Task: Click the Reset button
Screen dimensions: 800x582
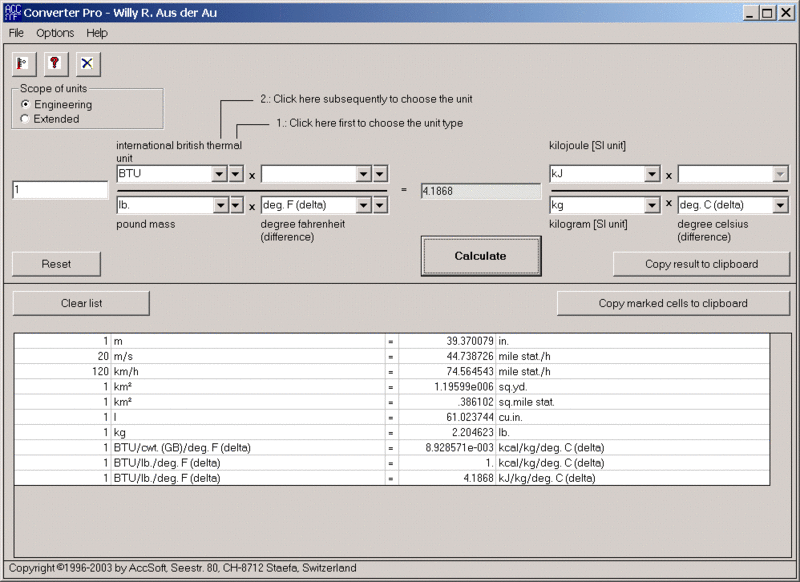Action: [56, 264]
